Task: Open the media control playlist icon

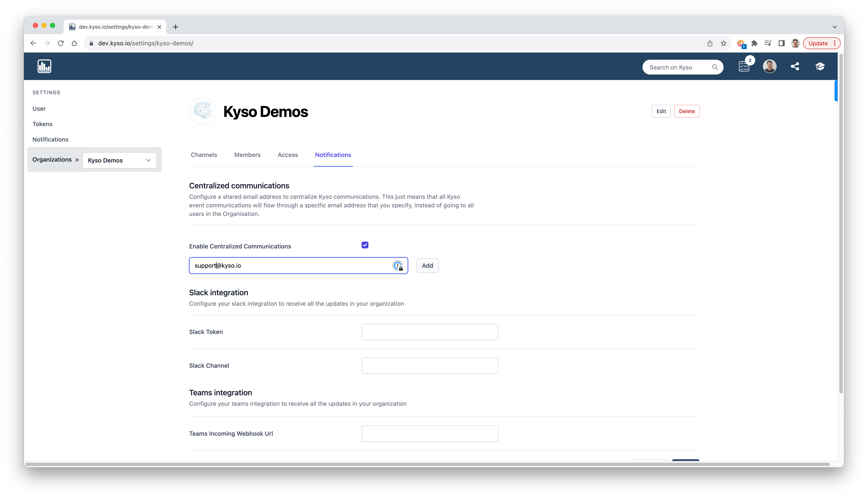Action: click(768, 43)
